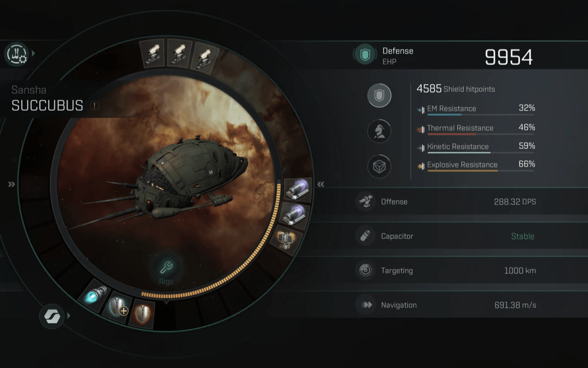The width and height of the screenshot is (588, 368).
Task: Open the Navigation stats row
Action: point(446,305)
